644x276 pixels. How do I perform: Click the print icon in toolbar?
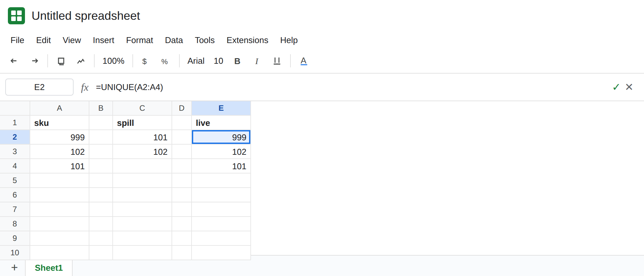click(61, 61)
